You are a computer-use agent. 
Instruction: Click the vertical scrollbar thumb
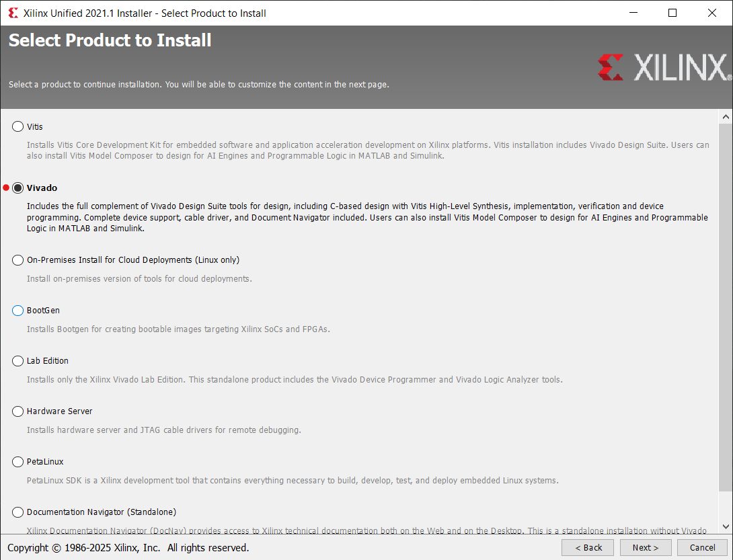pos(726,308)
